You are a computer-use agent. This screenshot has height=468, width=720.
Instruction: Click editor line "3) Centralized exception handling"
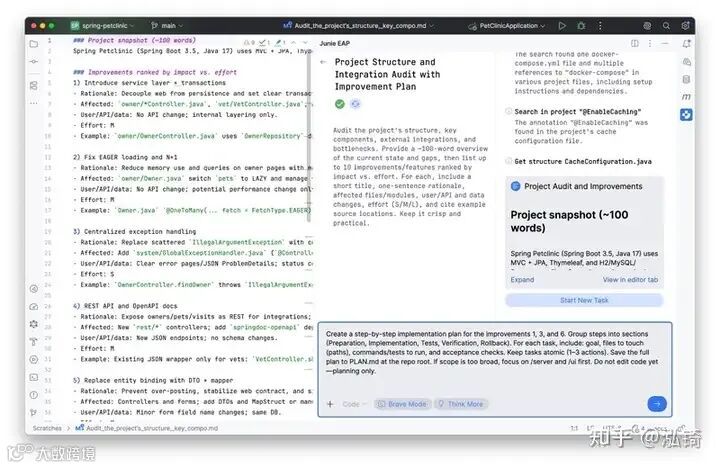click(135, 231)
